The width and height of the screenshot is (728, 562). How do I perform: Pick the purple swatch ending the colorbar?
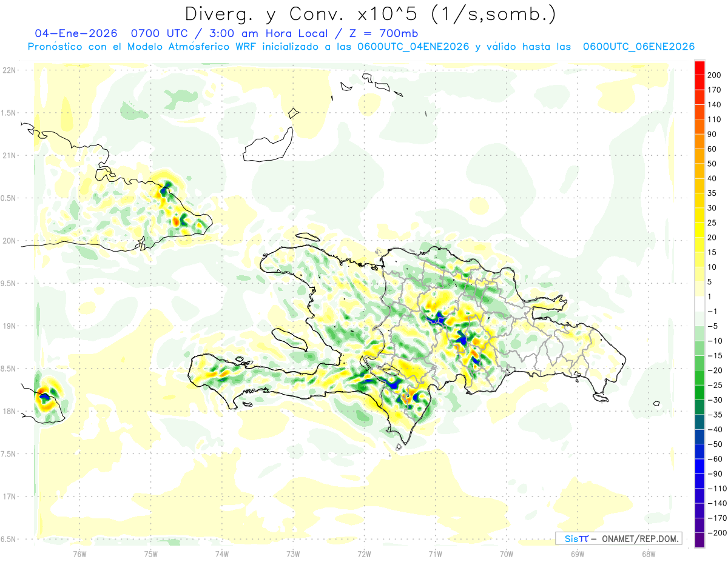700,540
